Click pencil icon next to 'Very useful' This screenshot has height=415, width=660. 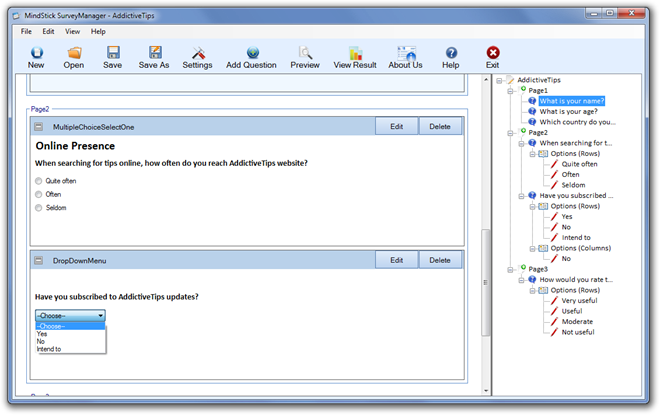click(554, 301)
